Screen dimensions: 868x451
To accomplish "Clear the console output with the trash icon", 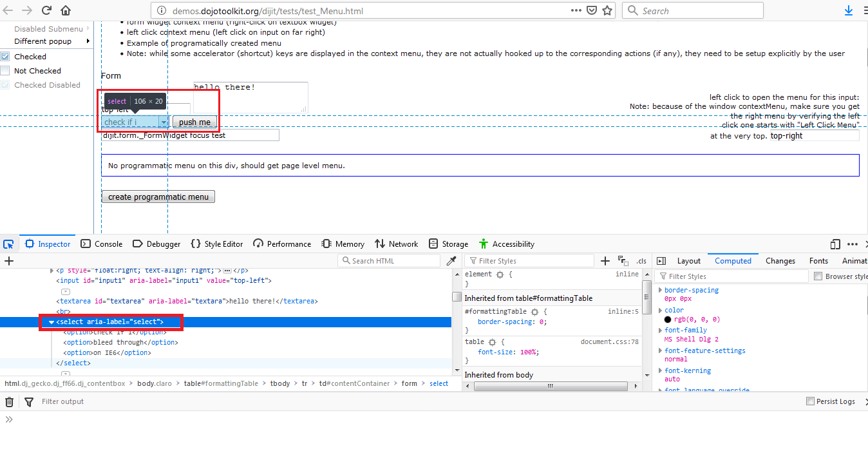I will 10,401.
